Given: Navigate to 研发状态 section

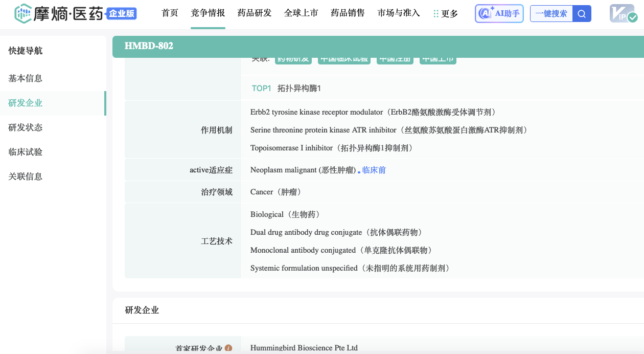Looking at the screenshot, I should pos(26,127).
